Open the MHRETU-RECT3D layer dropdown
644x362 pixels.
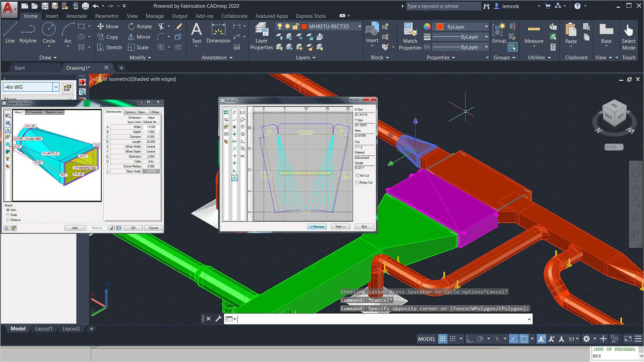pos(360,26)
